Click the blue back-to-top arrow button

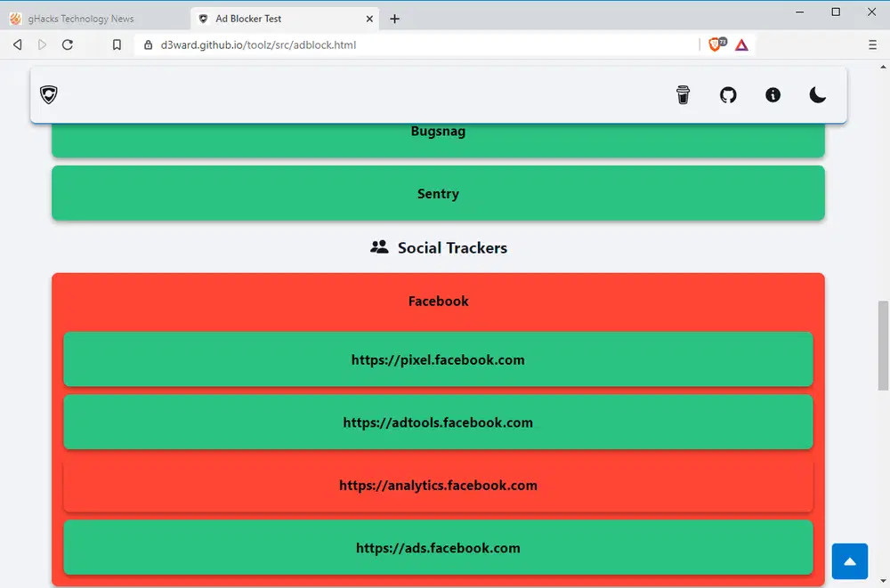click(x=850, y=561)
